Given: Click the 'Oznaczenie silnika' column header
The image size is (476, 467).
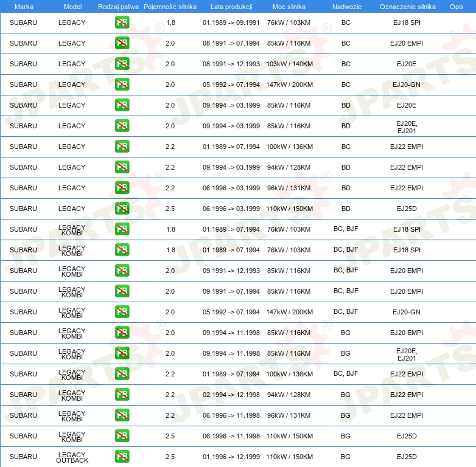Looking at the screenshot, I should 407,7.
